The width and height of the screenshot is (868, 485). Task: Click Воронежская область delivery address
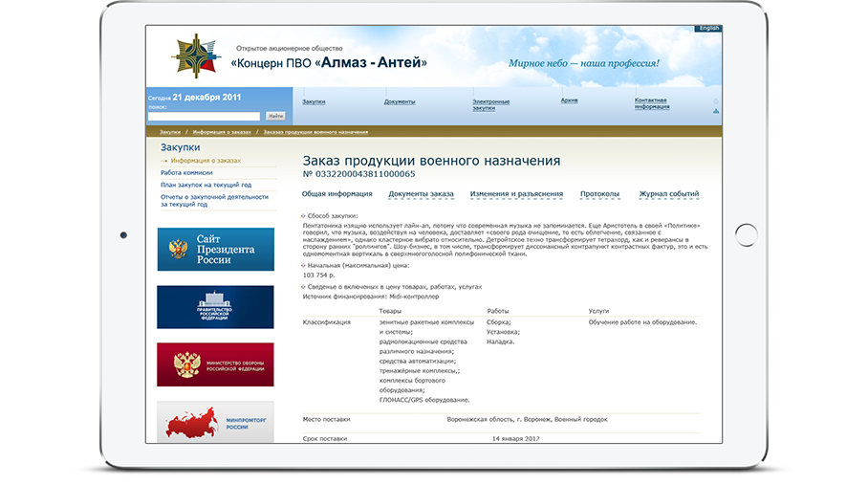click(527, 420)
